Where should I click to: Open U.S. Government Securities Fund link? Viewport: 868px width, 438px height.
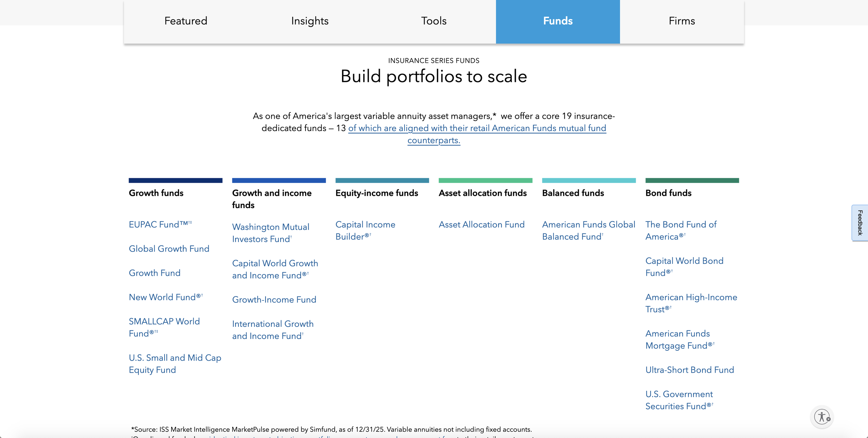tap(679, 400)
